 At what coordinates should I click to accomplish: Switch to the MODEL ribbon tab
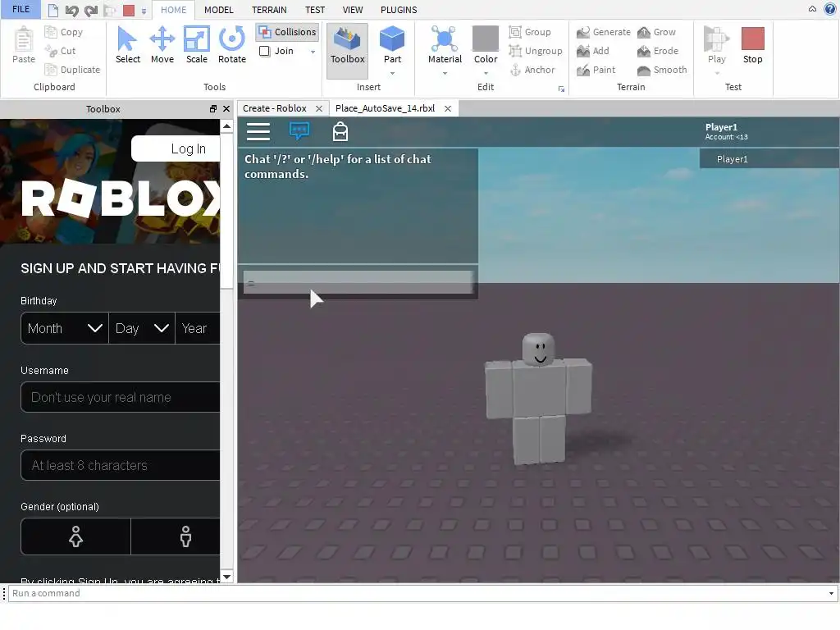(x=218, y=10)
